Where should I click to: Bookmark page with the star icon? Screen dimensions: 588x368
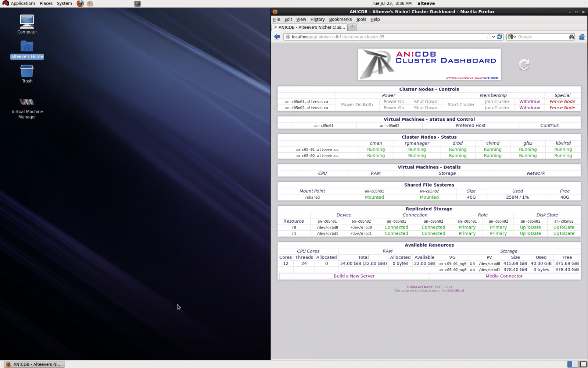pos(488,37)
